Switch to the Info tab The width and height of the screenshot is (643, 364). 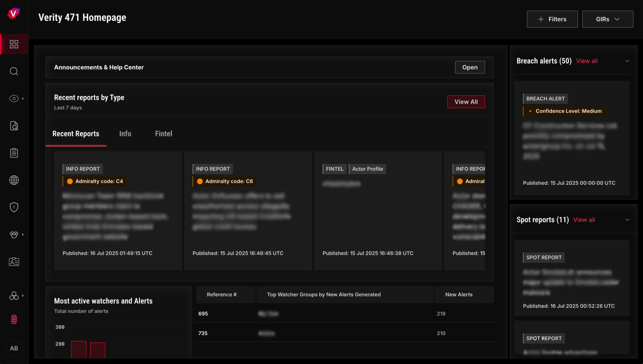(x=125, y=134)
